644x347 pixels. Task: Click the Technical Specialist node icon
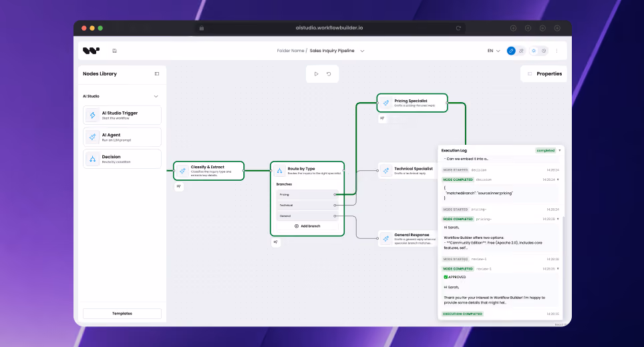point(386,171)
